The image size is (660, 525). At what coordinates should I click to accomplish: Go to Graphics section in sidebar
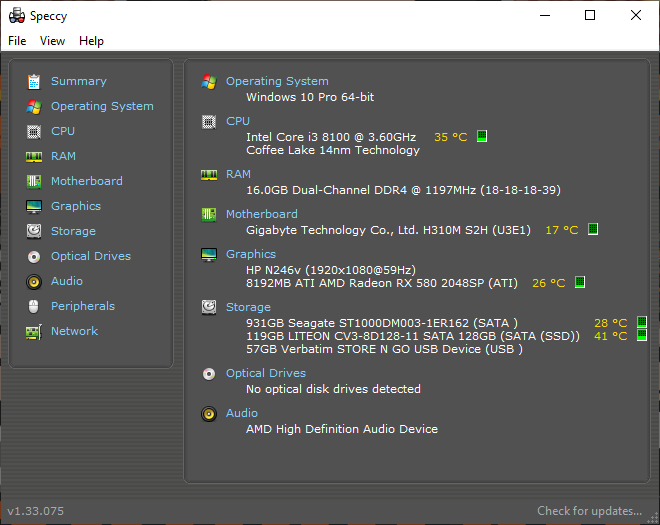pos(76,206)
